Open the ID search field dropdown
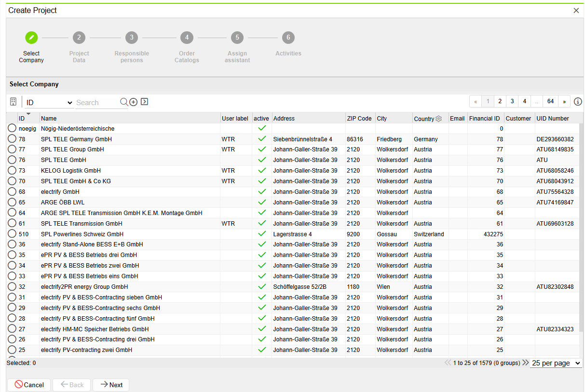This screenshot has width=585, height=392. pos(50,102)
